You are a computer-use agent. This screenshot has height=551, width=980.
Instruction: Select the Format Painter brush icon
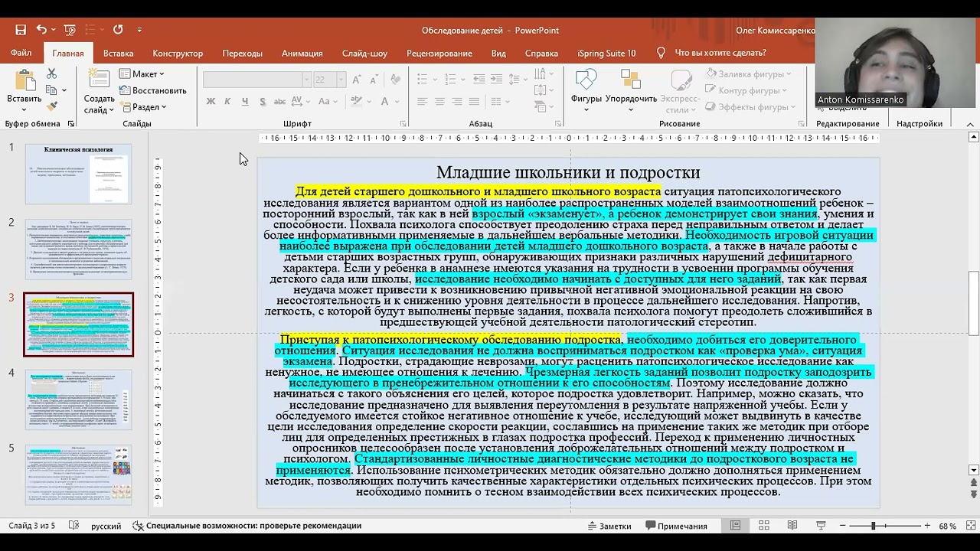(x=51, y=106)
